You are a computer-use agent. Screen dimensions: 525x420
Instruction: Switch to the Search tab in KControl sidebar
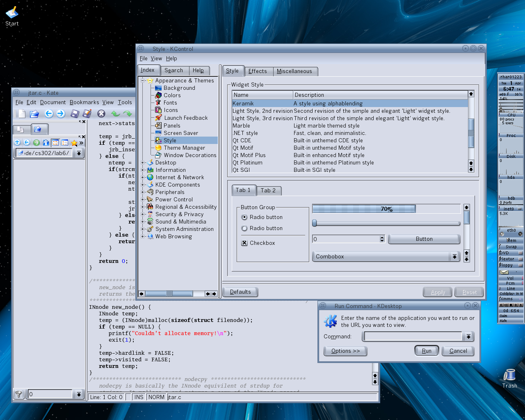174,71
